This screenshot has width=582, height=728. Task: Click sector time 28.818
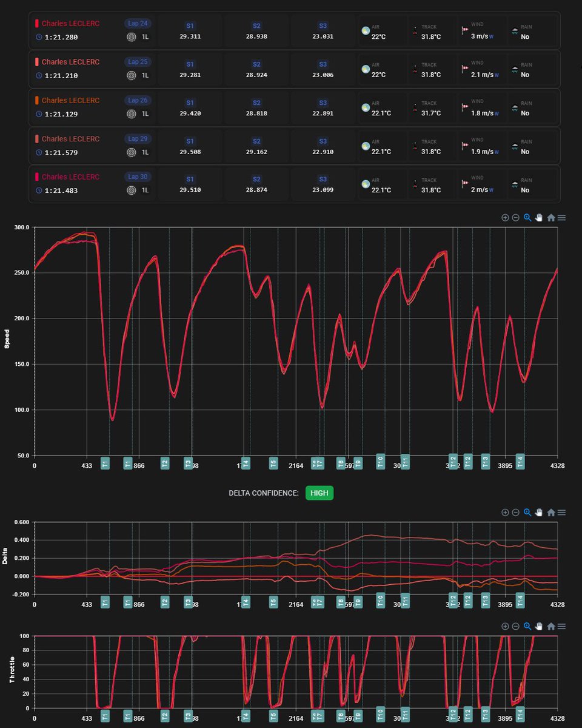point(256,113)
